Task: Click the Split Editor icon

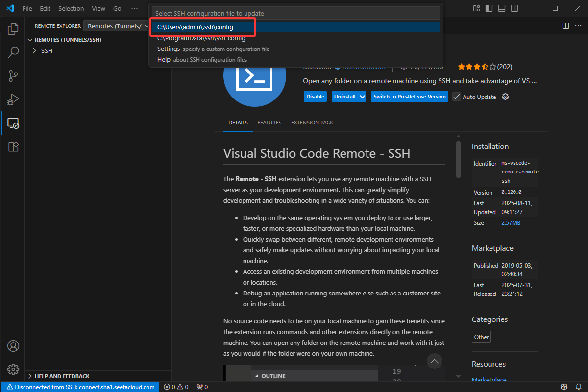Action: (x=565, y=26)
